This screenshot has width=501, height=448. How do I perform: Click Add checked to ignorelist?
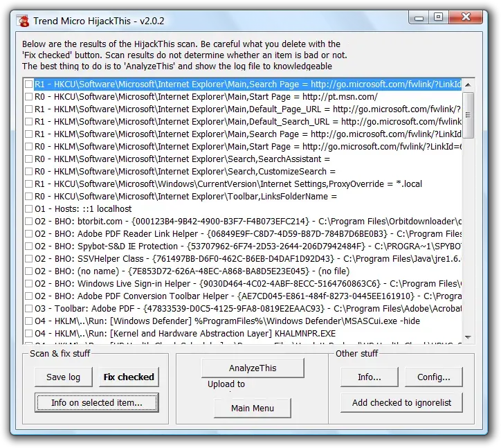pos(401,402)
